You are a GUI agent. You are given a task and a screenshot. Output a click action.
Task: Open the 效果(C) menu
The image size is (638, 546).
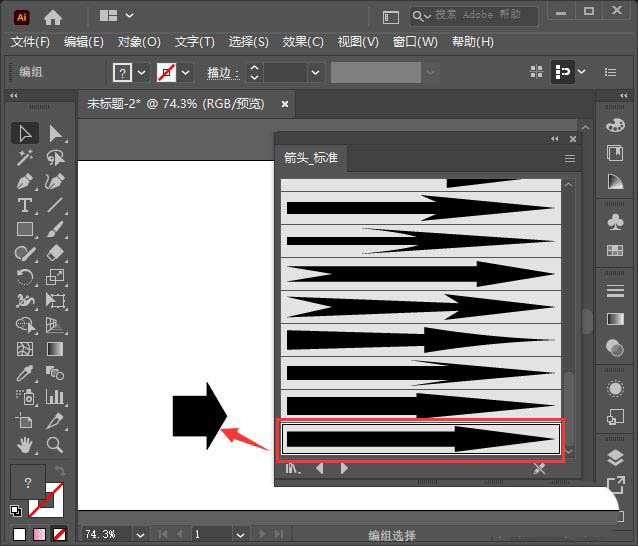303,41
